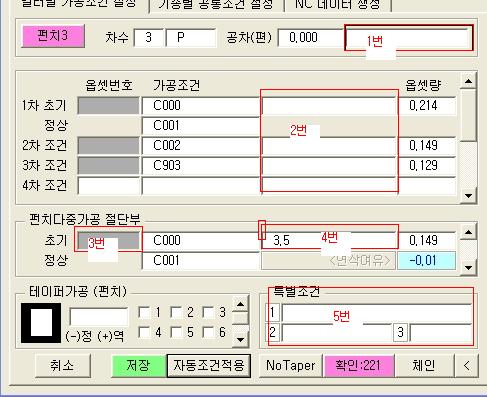This screenshot has height=397, width=487.
Task: Click the 체인 button
Action: point(424,366)
